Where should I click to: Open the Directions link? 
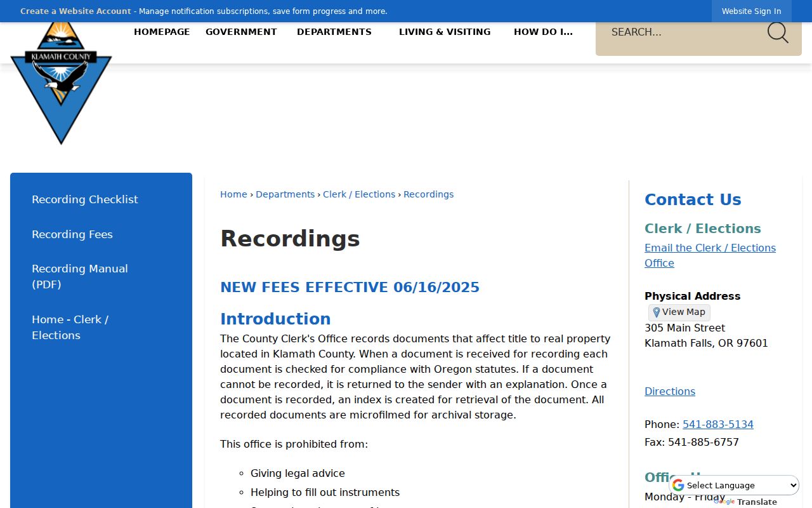pyautogui.click(x=670, y=392)
